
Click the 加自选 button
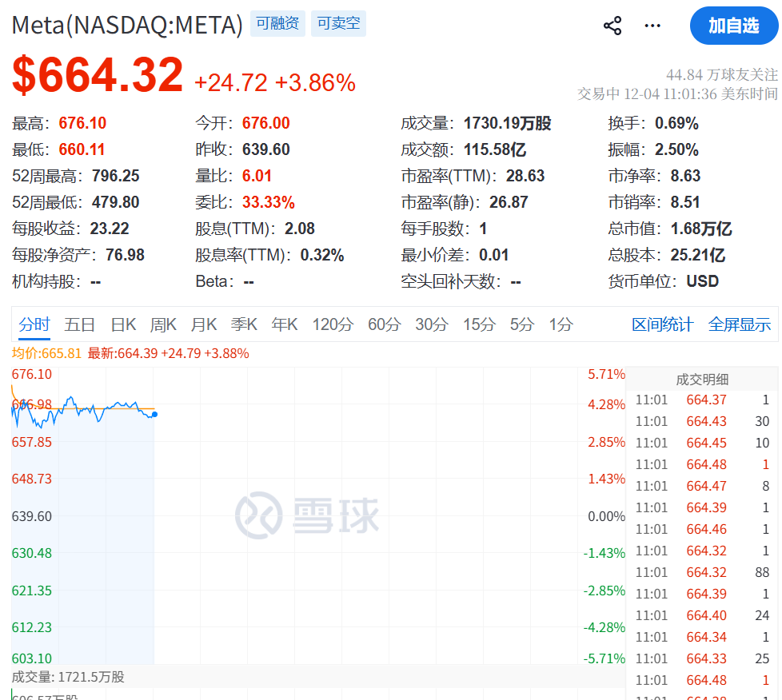734,26
